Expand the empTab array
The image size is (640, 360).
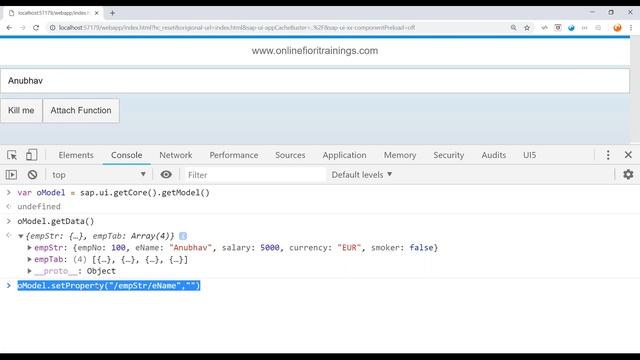coord(29,259)
